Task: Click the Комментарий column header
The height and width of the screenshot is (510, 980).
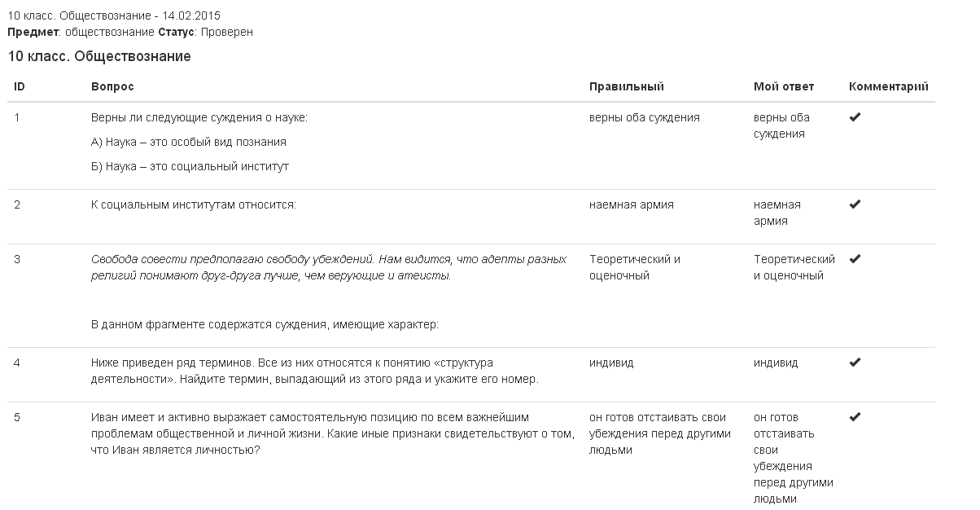Action: pyautogui.click(x=888, y=86)
